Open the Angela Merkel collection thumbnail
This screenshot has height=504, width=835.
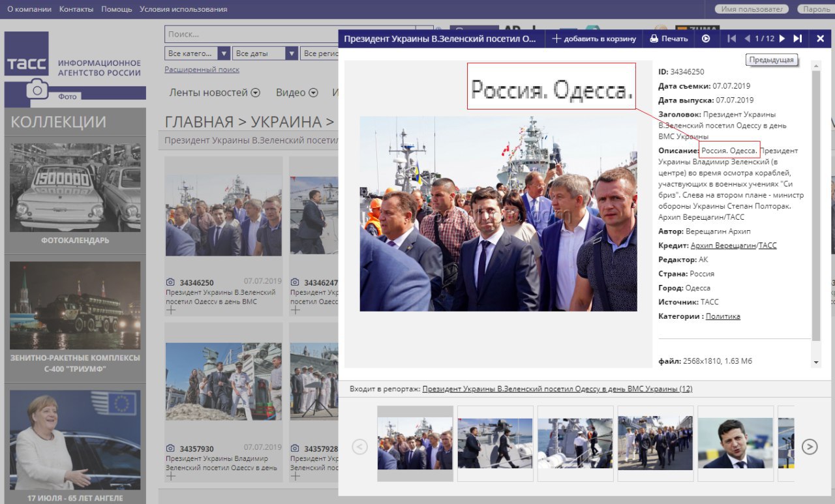(75, 439)
